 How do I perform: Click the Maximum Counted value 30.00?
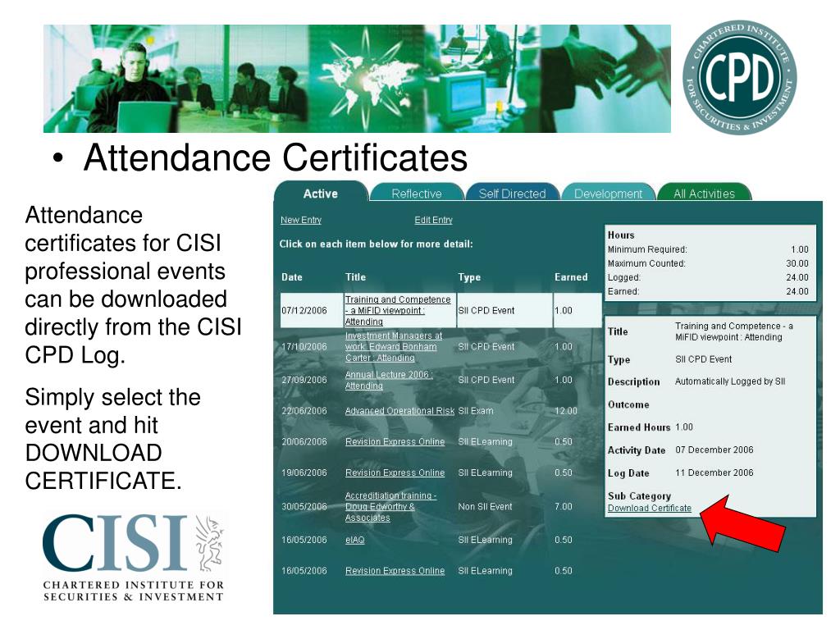tap(797, 263)
